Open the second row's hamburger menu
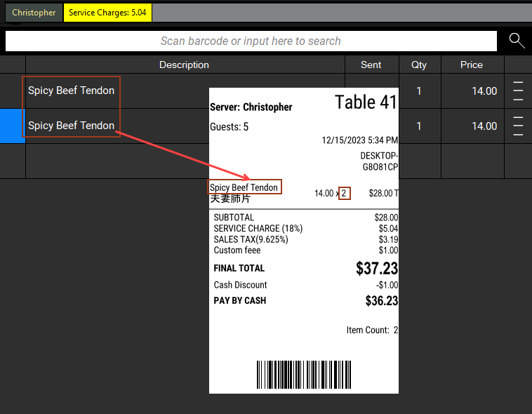Screen dimensions: 532x414 click(x=518, y=126)
